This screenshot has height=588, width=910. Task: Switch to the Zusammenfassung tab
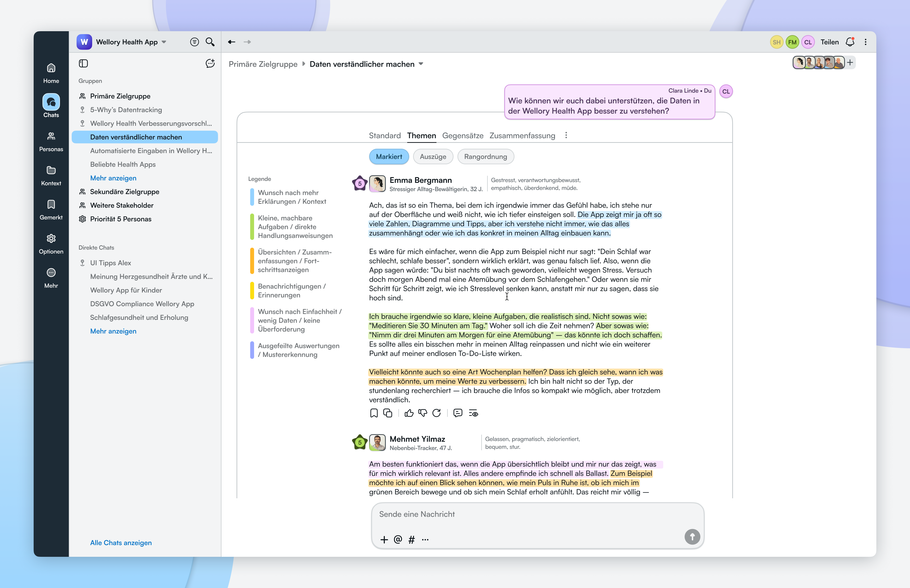[522, 136]
